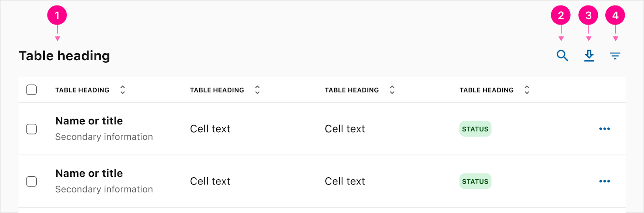Viewport: 644px width, 213px height.
Task: Open the first row's "Name or title" link
Action: [x=89, y=121]
